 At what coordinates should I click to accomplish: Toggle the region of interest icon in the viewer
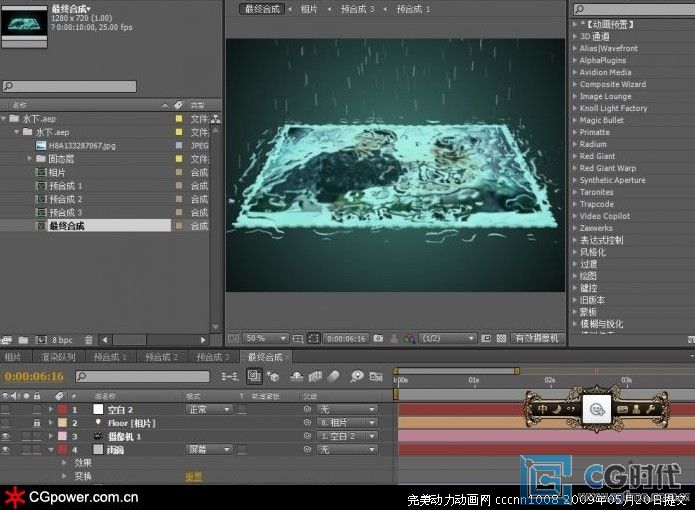[313, 339]
